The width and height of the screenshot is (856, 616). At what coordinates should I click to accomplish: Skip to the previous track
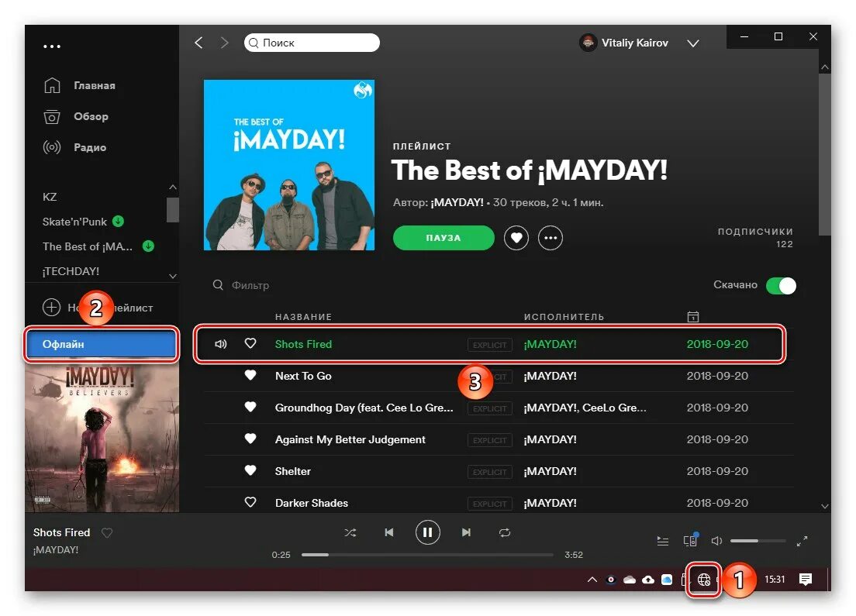point(389,532)
